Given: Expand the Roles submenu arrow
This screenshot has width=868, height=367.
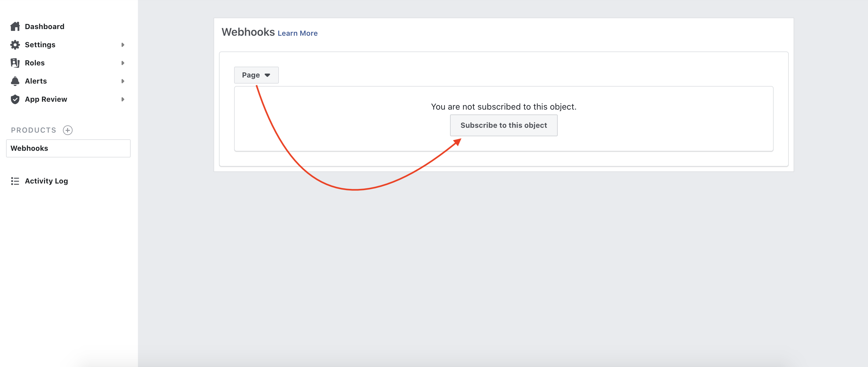Looking at the screenshot, I should [123, 63].
